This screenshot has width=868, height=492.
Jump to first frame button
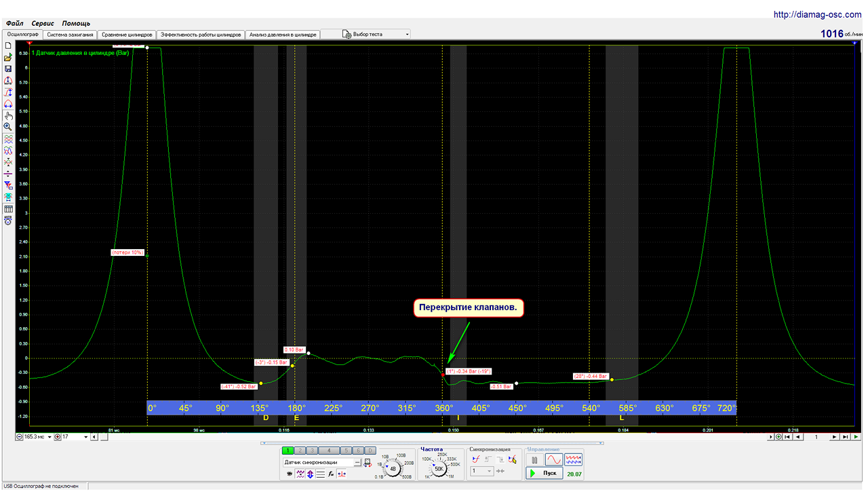(x=787, y=437)
